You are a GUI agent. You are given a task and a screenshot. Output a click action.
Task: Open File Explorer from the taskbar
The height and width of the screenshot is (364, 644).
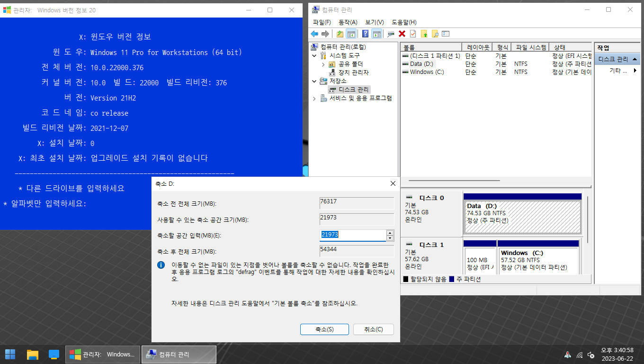(32, 354)
